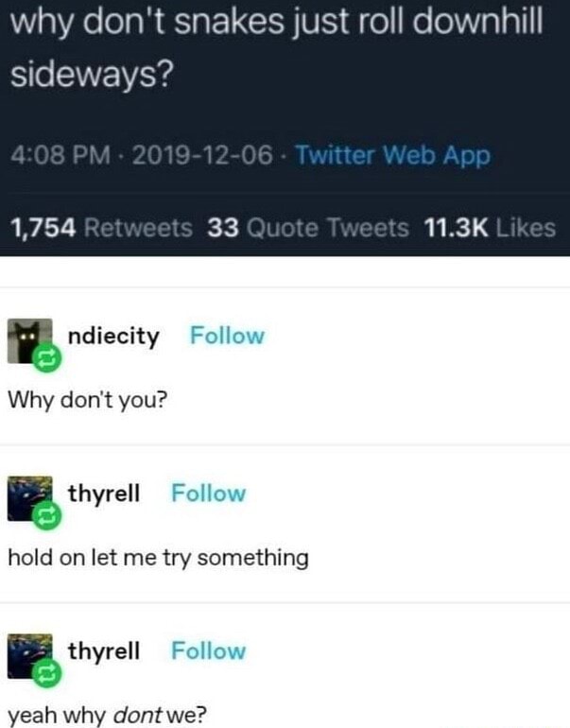This screenshot has width=570, height=728.
Task: View the 11.3K Likes list
Action: [x=490, y=228]
